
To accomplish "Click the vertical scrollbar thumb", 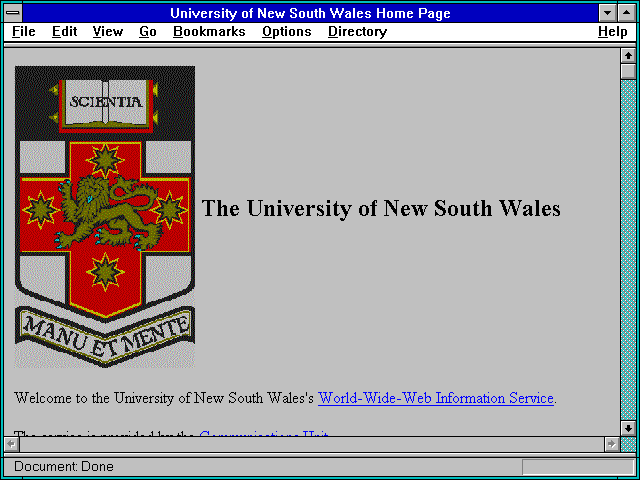I will click(628, 71).
